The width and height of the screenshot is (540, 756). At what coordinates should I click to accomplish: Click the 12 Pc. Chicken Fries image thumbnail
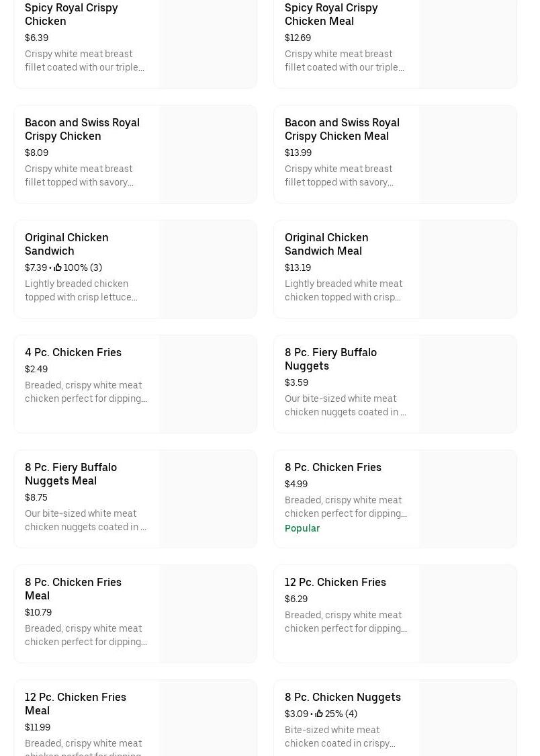tap(468, 614)
